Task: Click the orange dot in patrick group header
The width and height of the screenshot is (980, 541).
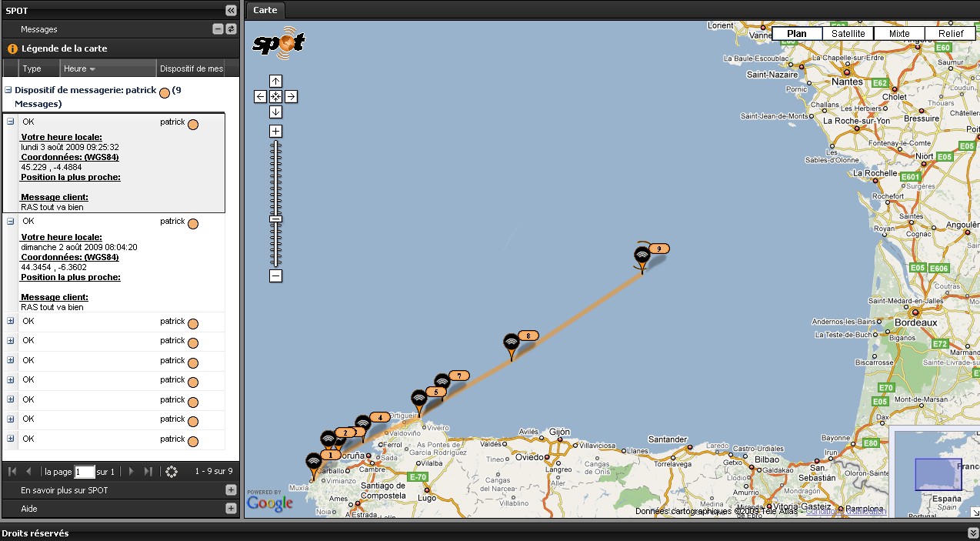Action: coord(164,93)
